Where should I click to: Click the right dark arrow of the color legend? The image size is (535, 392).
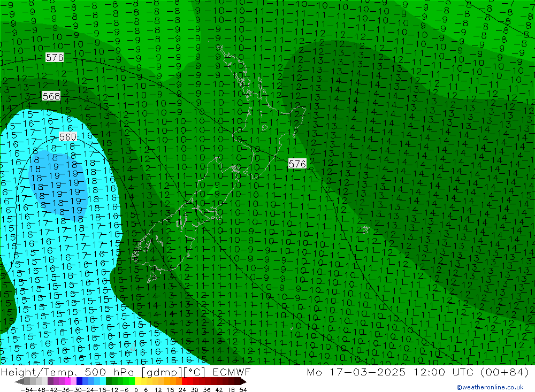pos(243,381)
